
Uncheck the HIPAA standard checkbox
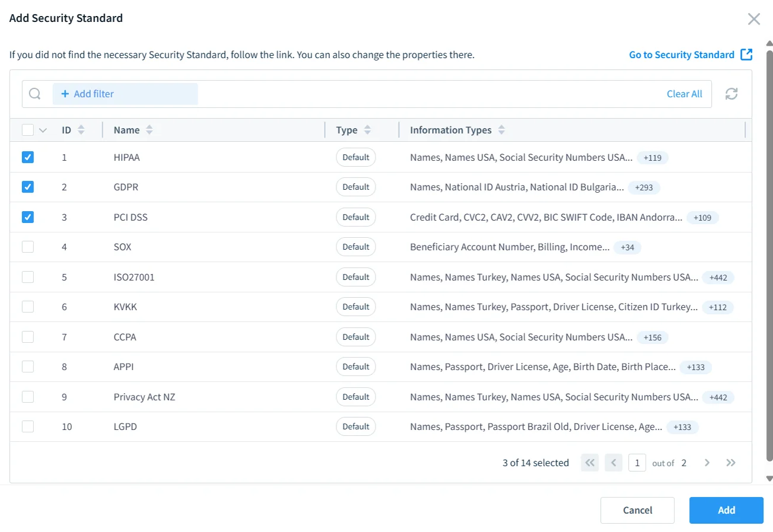[28, 157]
